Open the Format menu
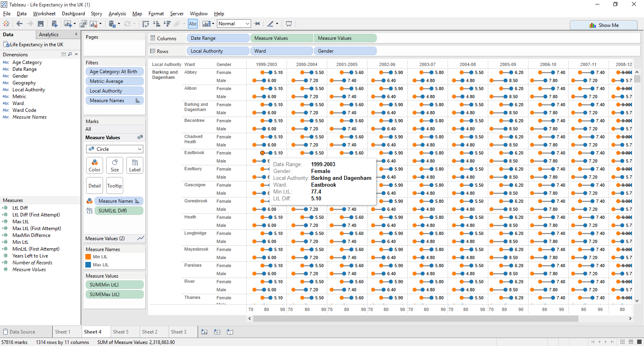This screenshot has height=346, width=644. pyautogui.click(x=156, y=14)
